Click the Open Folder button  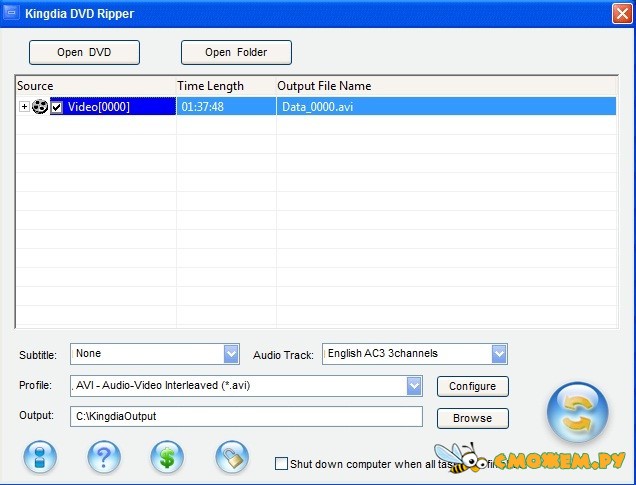(236, 52)
